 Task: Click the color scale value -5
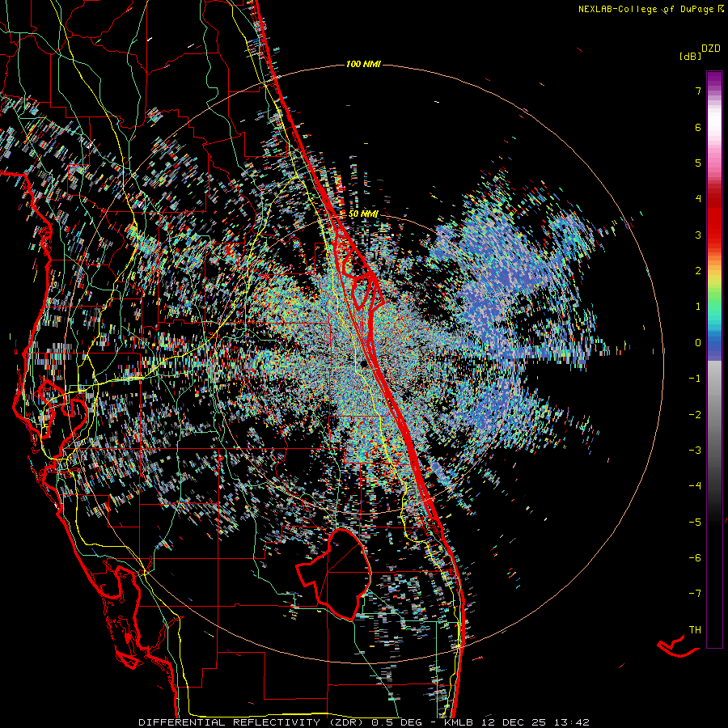pos(695,523)
